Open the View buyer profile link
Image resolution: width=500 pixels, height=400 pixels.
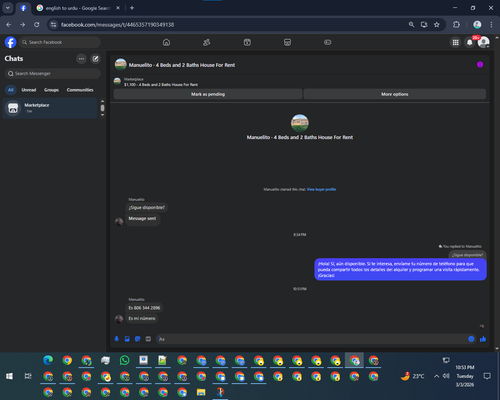(321, 189)
